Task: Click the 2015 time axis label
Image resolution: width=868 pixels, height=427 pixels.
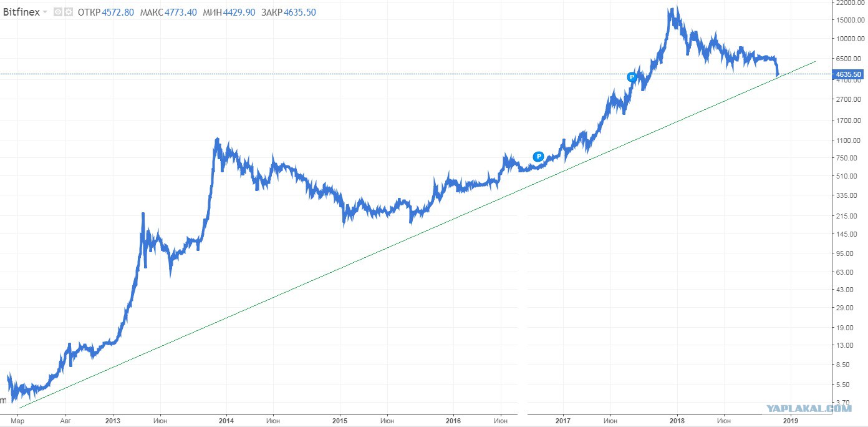Action: tap(340, 422)
